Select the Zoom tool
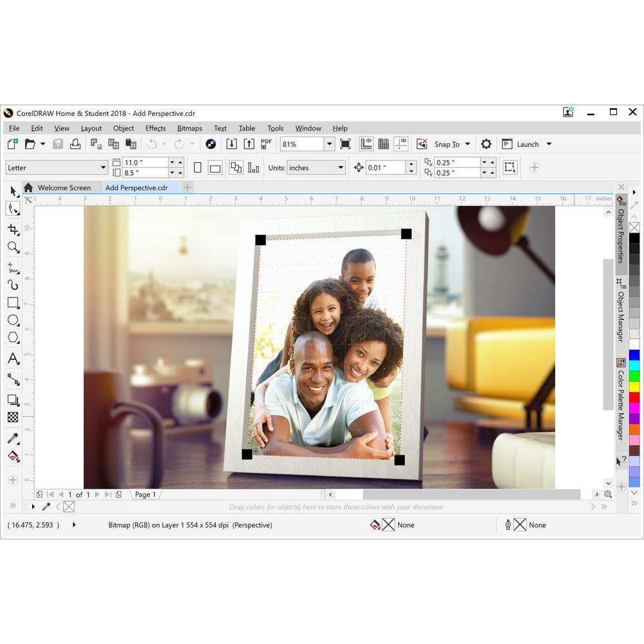Image resolution: width=644 pixels, height=644 pixels. click(14, 247)
